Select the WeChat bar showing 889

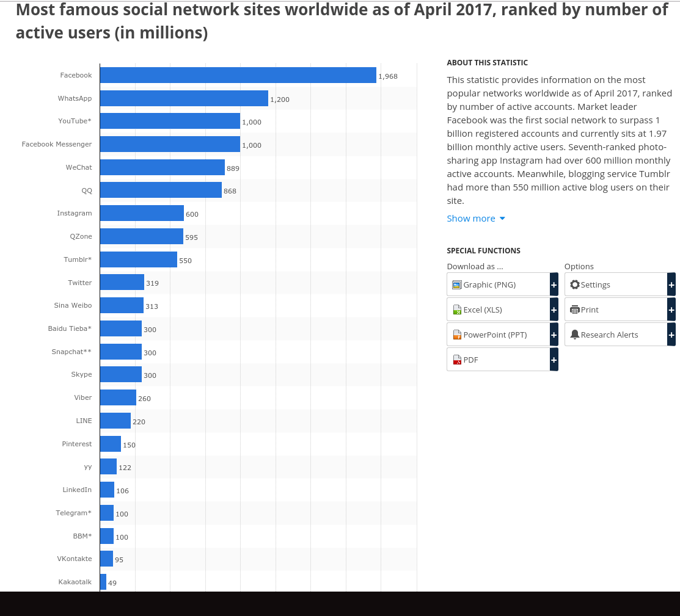162,167
